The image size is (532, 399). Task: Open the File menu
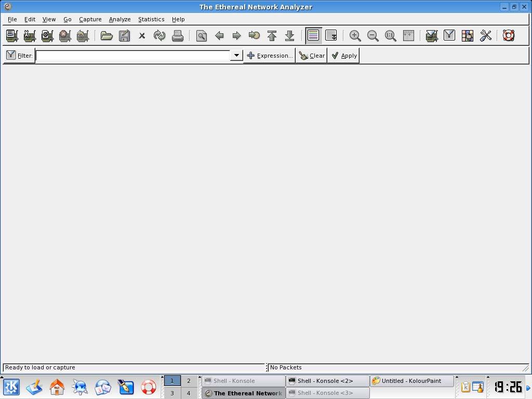(12, 19)
